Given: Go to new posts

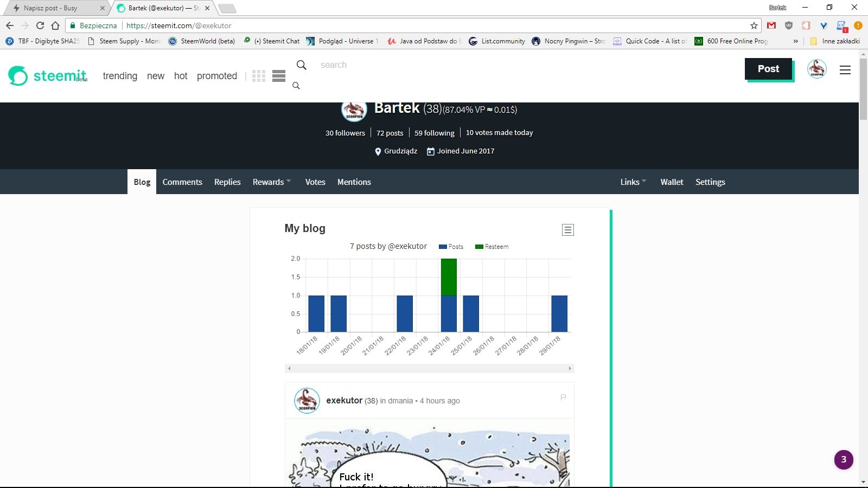Looking at the screenshot, I should (x=156, y=76).
